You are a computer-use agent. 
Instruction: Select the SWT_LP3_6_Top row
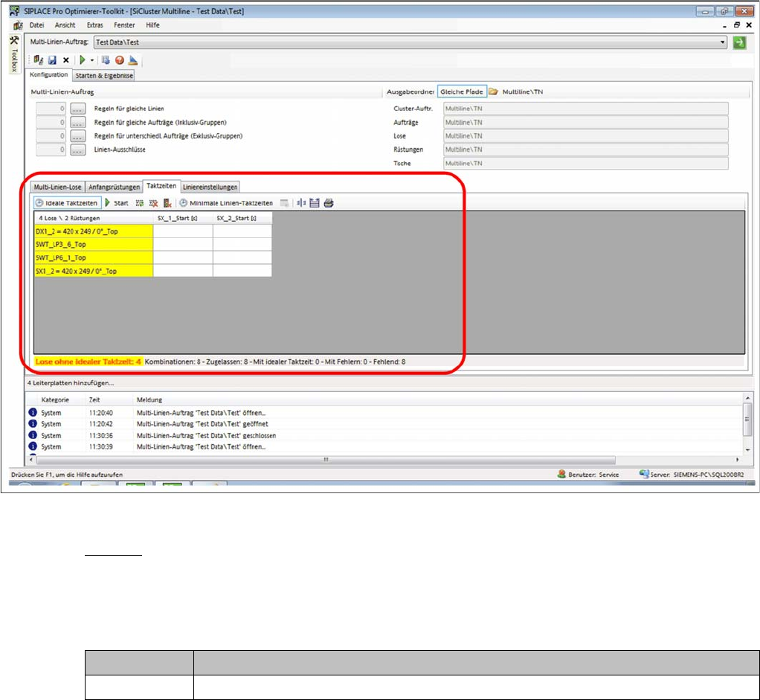94,245
